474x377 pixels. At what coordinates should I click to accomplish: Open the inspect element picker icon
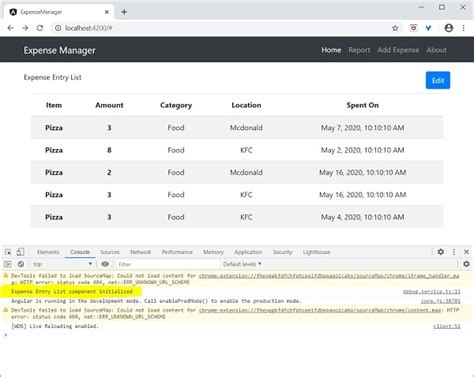coord(8,252)
